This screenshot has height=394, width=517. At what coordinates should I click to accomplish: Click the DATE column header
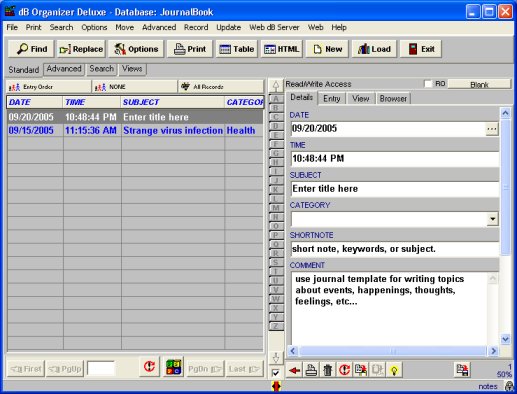[x=35, y=102]
